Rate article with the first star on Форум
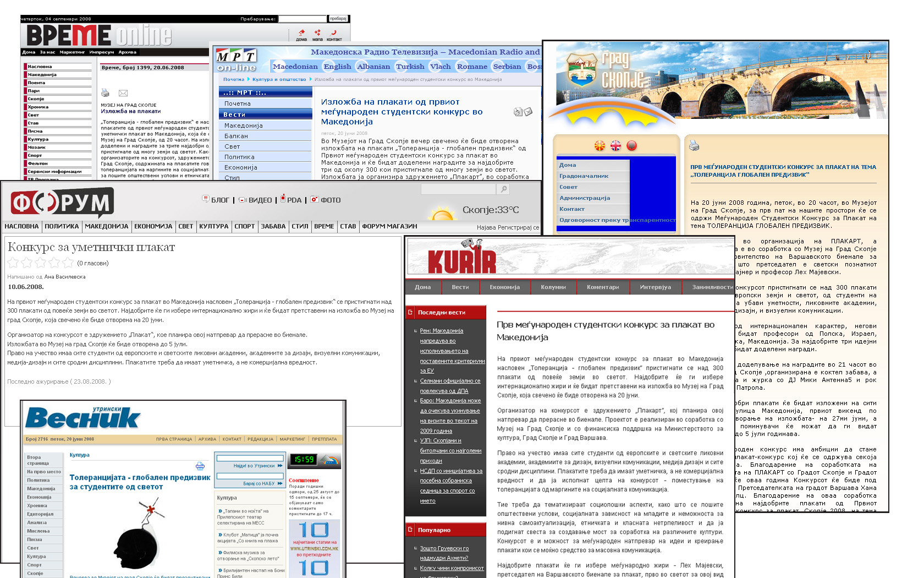Image resolution: width=924 pixels, height=578 pixels. (13, 263)
